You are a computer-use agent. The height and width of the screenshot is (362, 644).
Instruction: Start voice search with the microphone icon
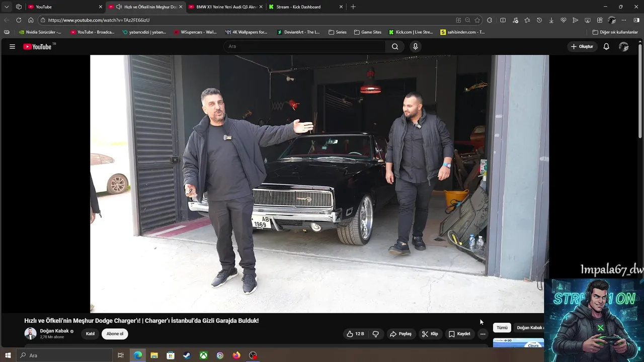(415, 46)
